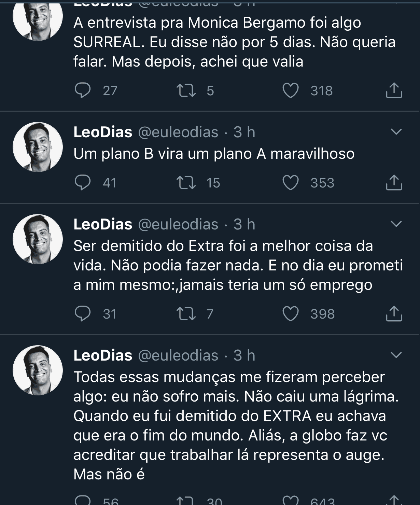Image resolution: width=420 pixels, height=505 pixels.
Task: Like the 'plano B vira plano A' tweet
Action: coord(291,183)
